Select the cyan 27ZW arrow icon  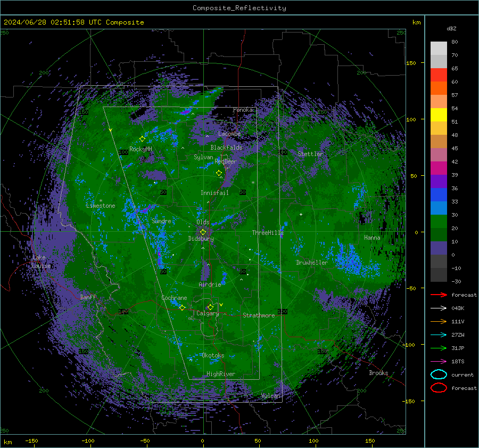pos(439,335)
